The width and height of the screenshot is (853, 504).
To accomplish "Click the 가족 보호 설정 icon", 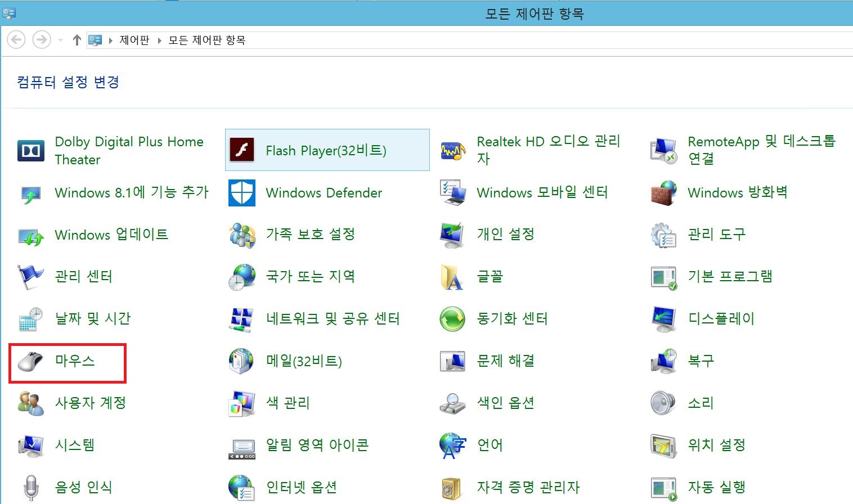I will point(242,235).
